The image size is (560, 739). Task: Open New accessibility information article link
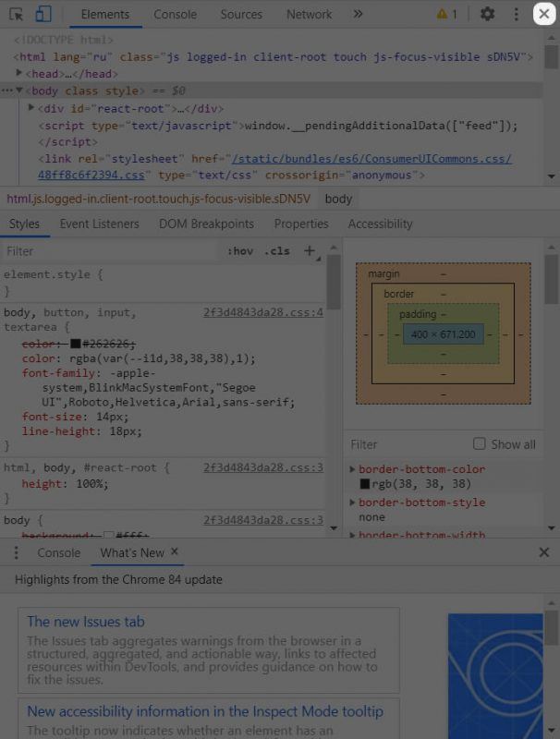click(205, 711)
